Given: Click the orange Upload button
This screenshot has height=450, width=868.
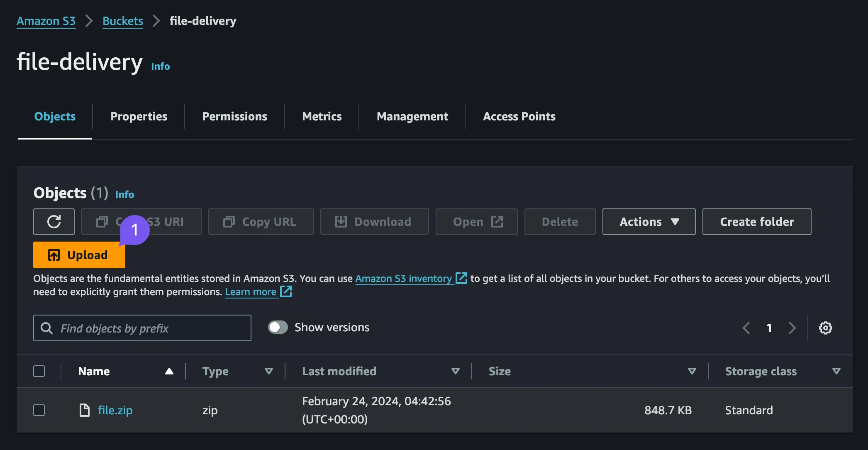Looking at the screenshot, I should pos(79,255).
